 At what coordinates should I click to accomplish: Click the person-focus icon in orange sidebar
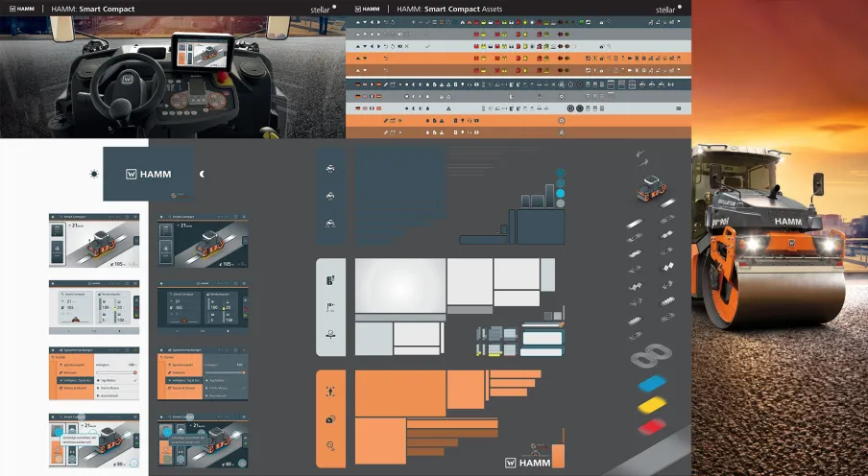(330, 392)
